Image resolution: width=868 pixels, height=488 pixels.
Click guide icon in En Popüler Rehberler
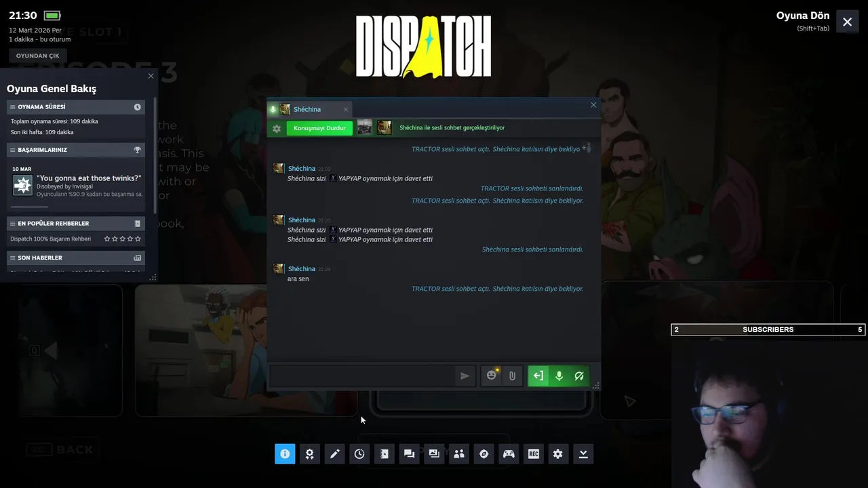(138, 224)
